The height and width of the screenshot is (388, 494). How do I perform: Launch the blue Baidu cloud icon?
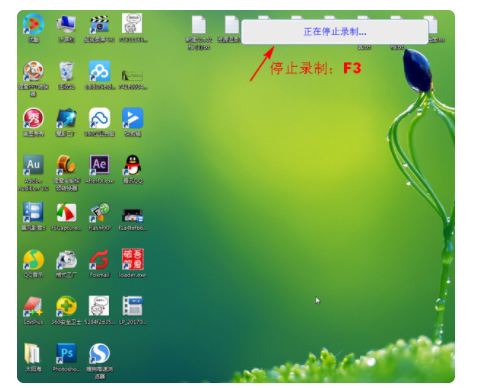click(x=99, y=71)
